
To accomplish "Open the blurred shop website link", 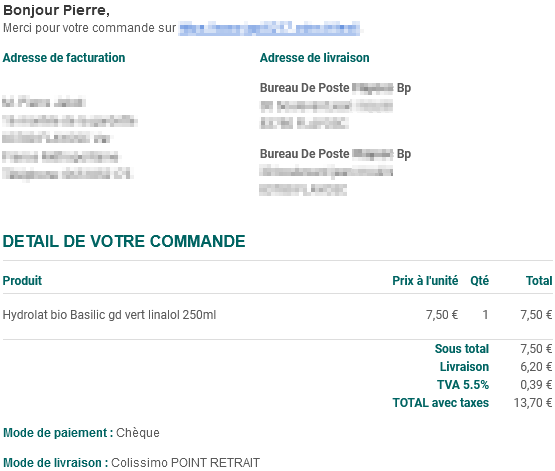I will click(x=270, y=28).
